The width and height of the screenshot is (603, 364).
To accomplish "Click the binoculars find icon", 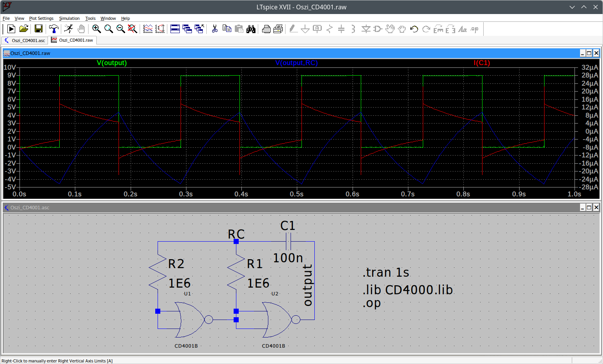I will tap(251, 29).
